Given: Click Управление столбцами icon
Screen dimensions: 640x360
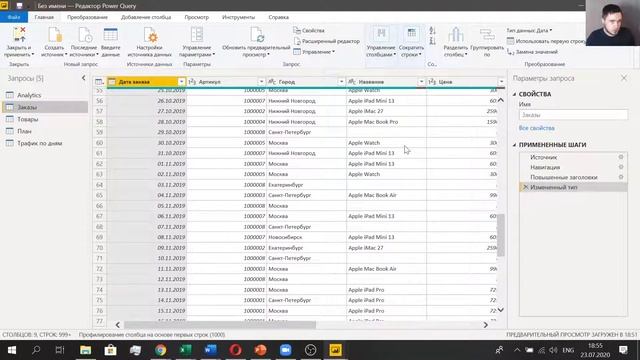Looking at the screenshot, I should pyautogui.click(x=381, y=34).
